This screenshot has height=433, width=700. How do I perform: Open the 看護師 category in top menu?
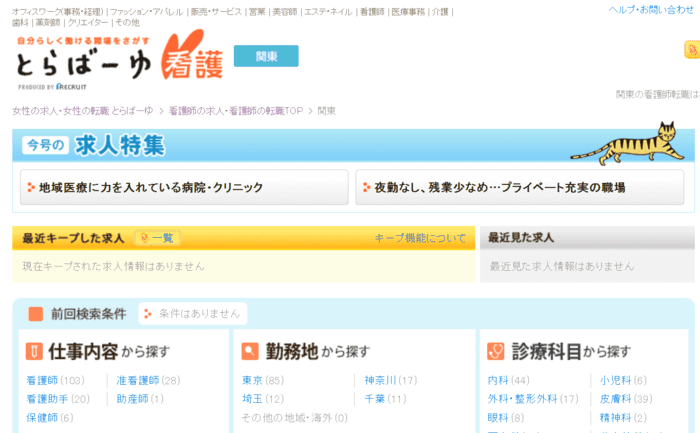pos(372,12)
